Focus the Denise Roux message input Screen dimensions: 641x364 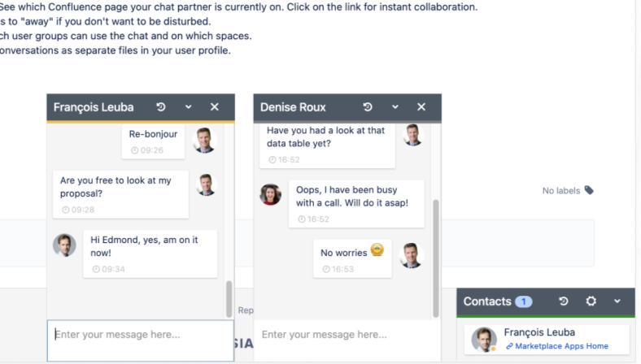347,334
